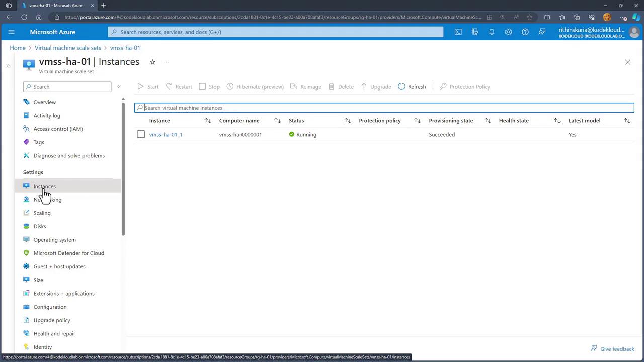644x362 pixels.
Task: Sort by the Status column
Action: coord(347,121)
